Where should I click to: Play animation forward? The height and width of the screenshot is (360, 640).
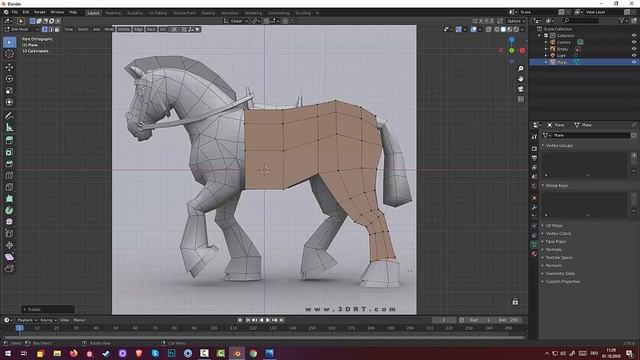point(268,320)
